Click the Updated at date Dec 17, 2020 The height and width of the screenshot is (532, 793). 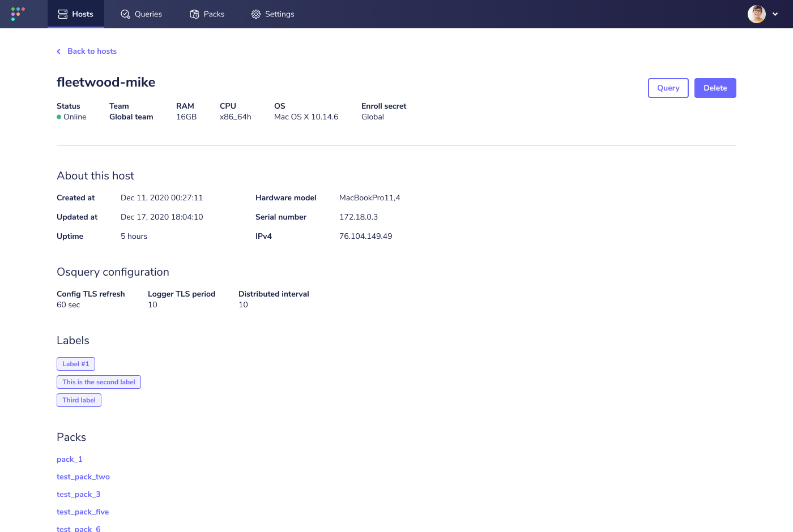(x=162, y=217)
